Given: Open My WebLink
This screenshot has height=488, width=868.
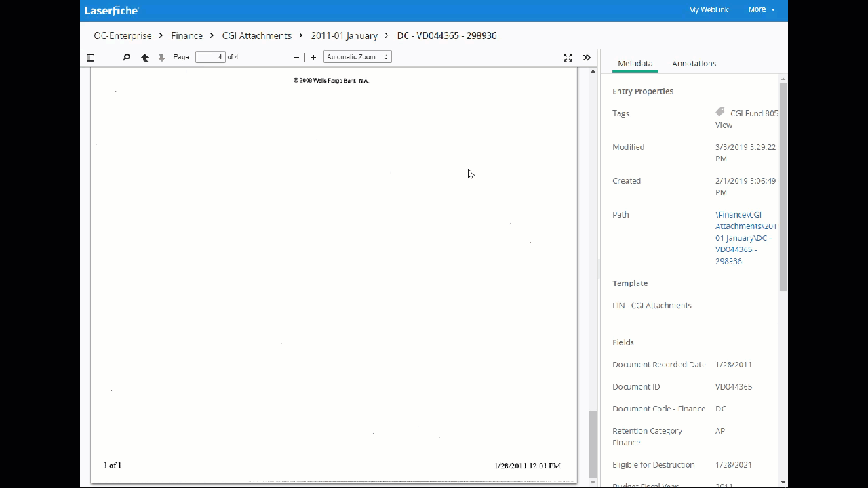Looking at the screenshot, I should (x=708, y=9).
